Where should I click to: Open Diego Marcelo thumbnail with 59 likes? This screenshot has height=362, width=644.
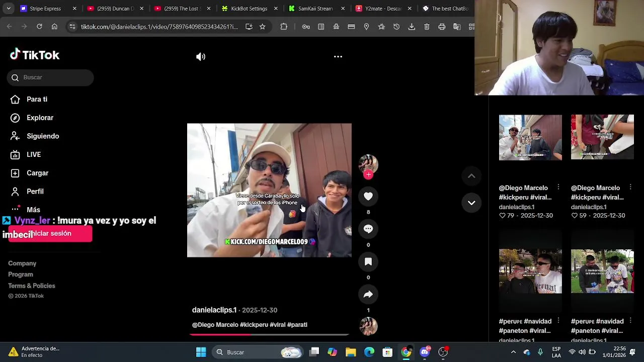602,137
